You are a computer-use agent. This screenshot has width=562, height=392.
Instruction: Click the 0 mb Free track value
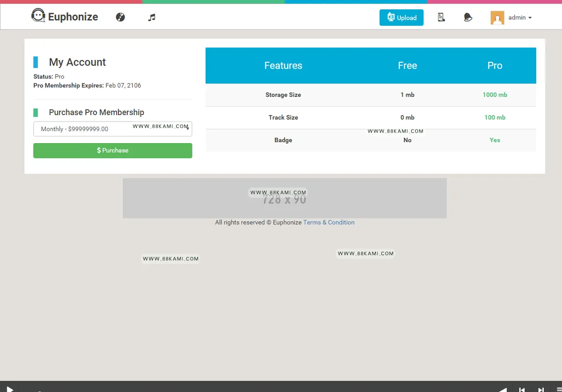407,117
